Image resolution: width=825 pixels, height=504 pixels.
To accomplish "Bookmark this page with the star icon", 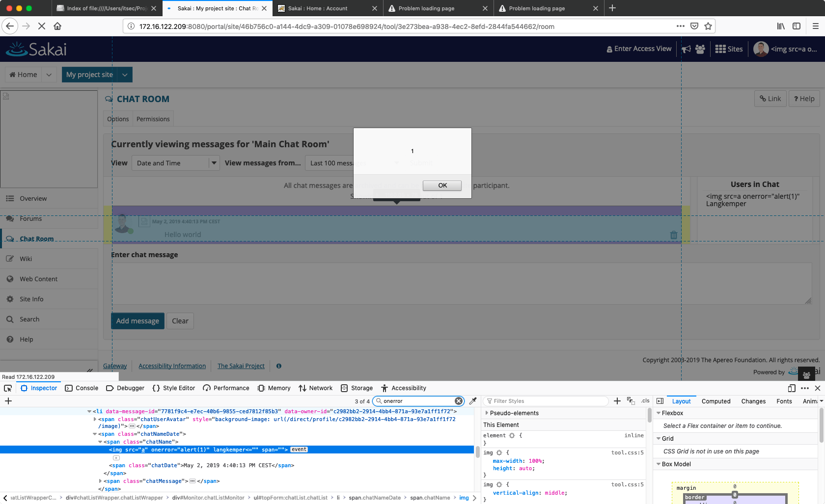I will click(x=708, y=26).
